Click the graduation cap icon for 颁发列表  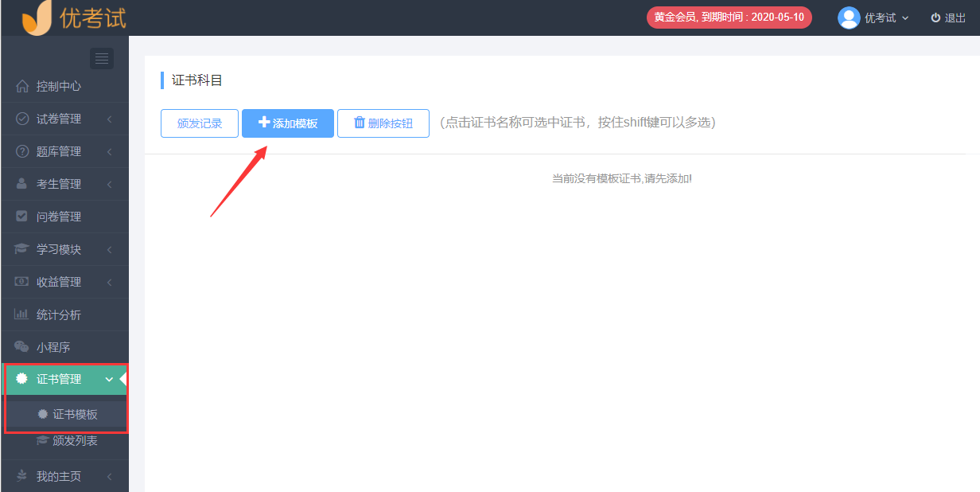[x=43, y=440]
